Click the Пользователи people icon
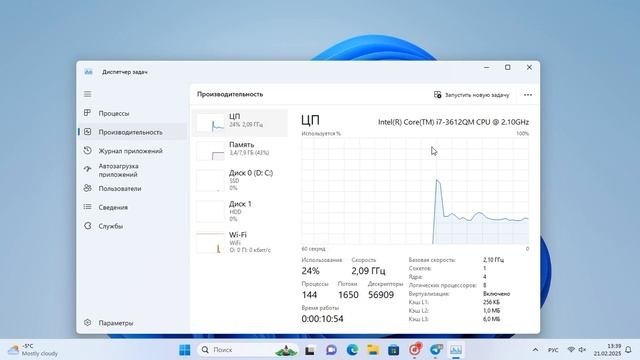The image size is (640, 360). click(87, 188)
